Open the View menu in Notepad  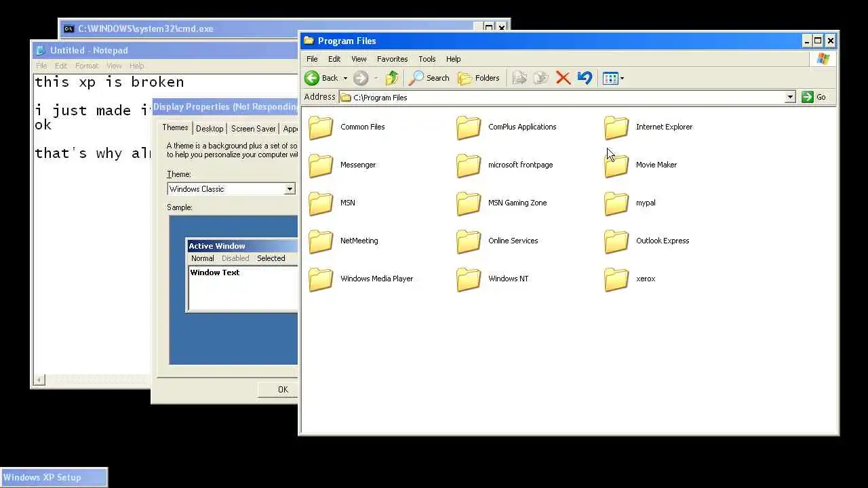[114, 66]
